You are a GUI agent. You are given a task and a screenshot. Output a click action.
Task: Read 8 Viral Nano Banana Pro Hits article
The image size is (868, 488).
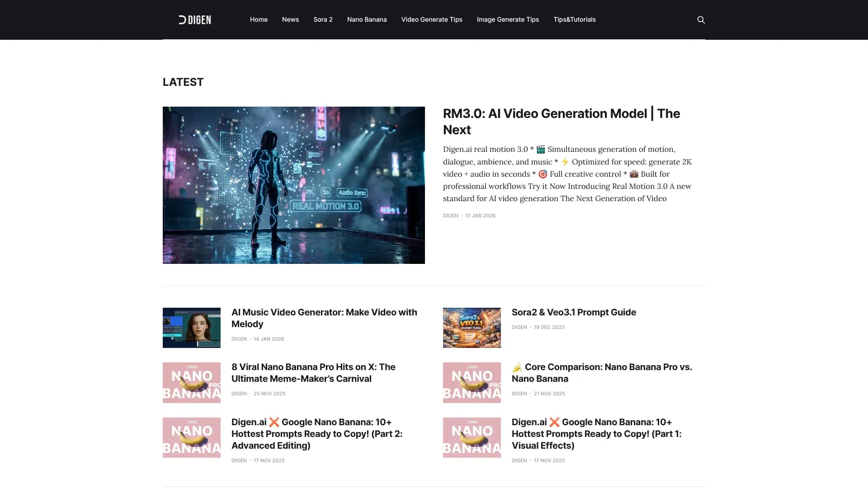(x=313, y=373)
